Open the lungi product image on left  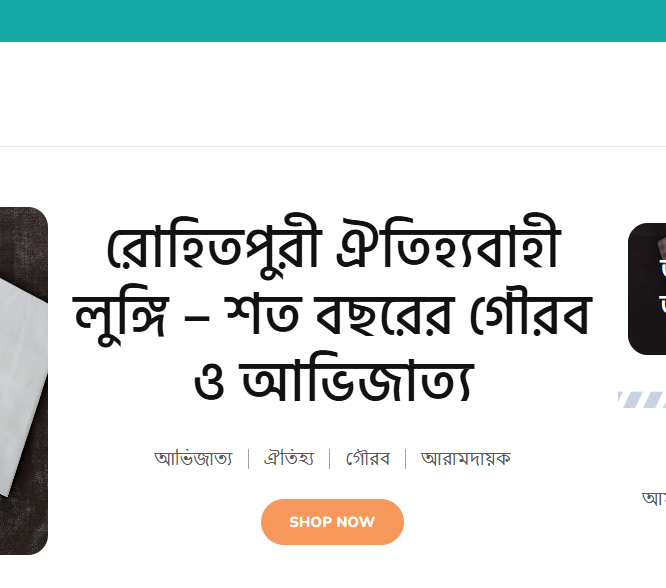click(x=24, y=381)
